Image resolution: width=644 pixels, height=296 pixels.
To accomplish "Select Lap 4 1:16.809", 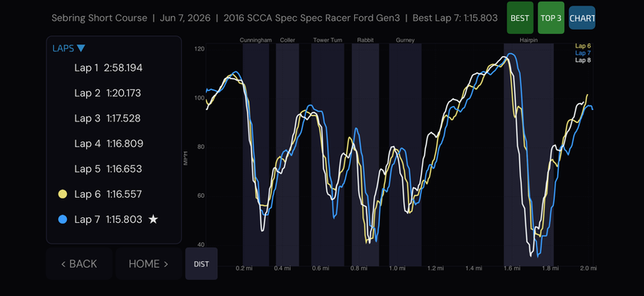I will click(x=109, y=144).
